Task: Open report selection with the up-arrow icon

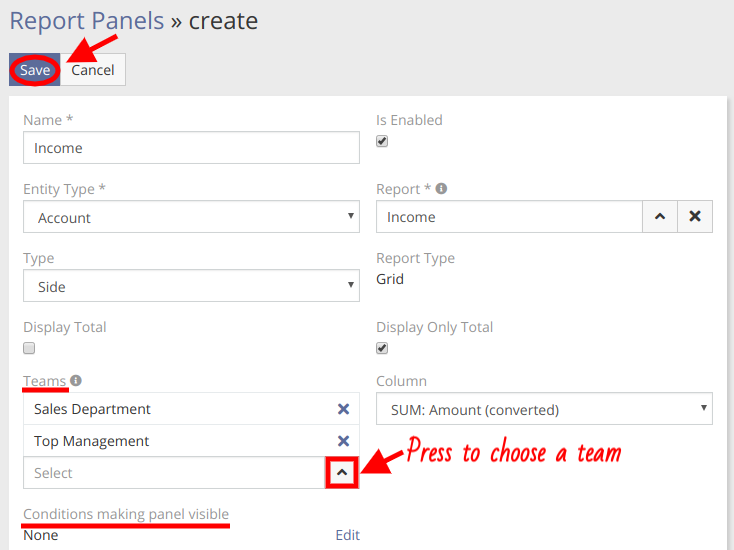Action: [x=659, y=217]
